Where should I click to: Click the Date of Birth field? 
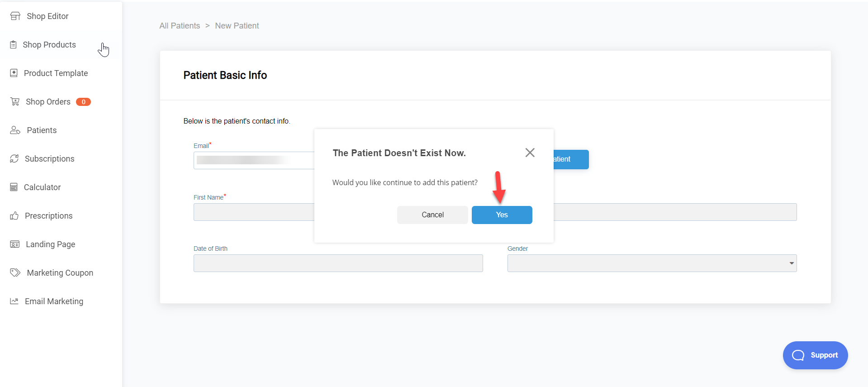[338, 263]
